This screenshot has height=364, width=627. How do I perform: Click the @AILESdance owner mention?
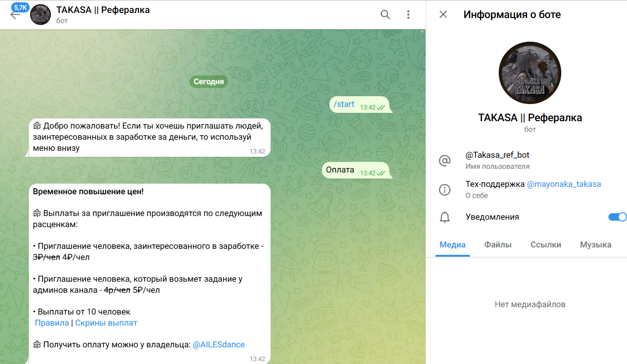[x=219, y=345]
